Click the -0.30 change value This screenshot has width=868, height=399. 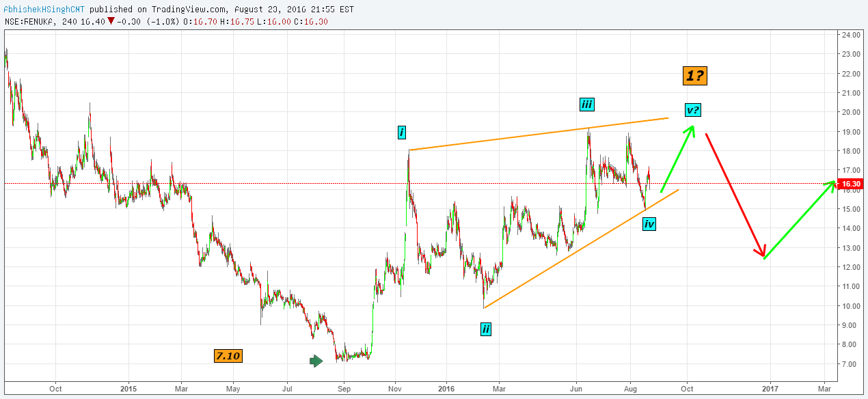click(128, 22)
